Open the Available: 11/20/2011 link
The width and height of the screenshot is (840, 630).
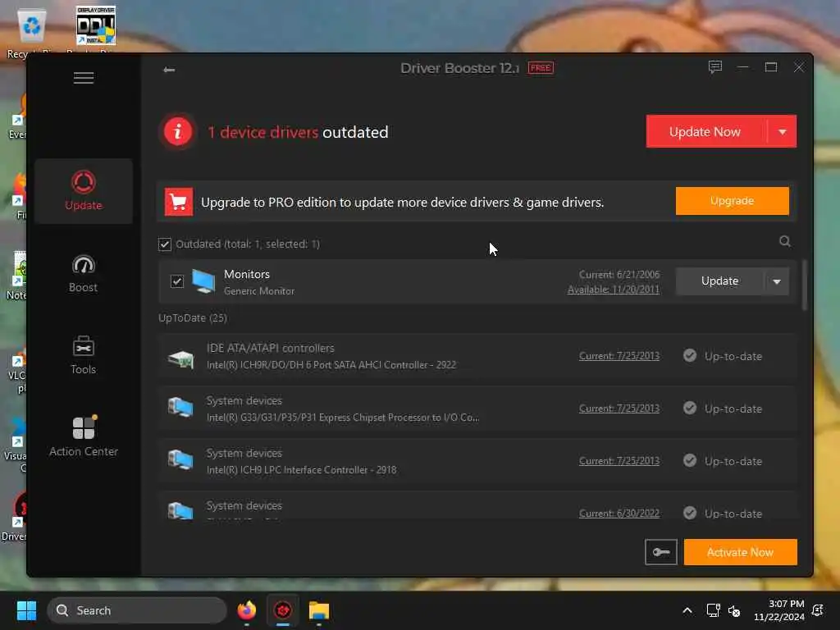point(614,290)
